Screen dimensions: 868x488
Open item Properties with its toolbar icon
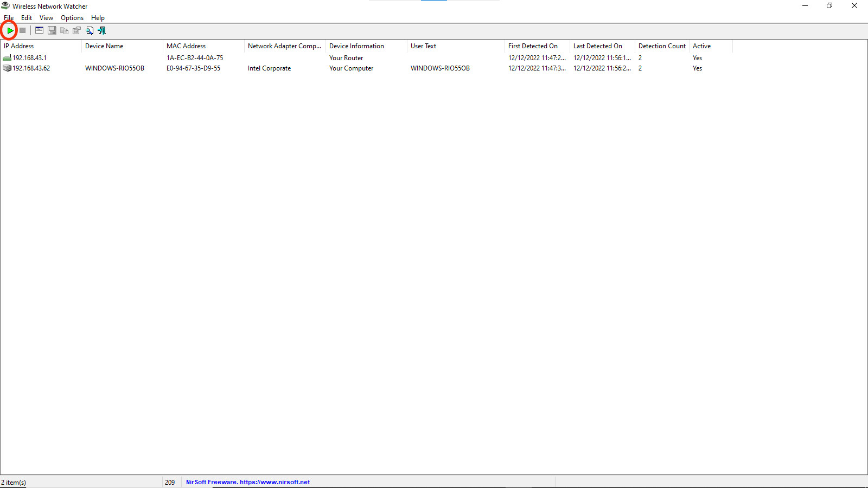76,30
